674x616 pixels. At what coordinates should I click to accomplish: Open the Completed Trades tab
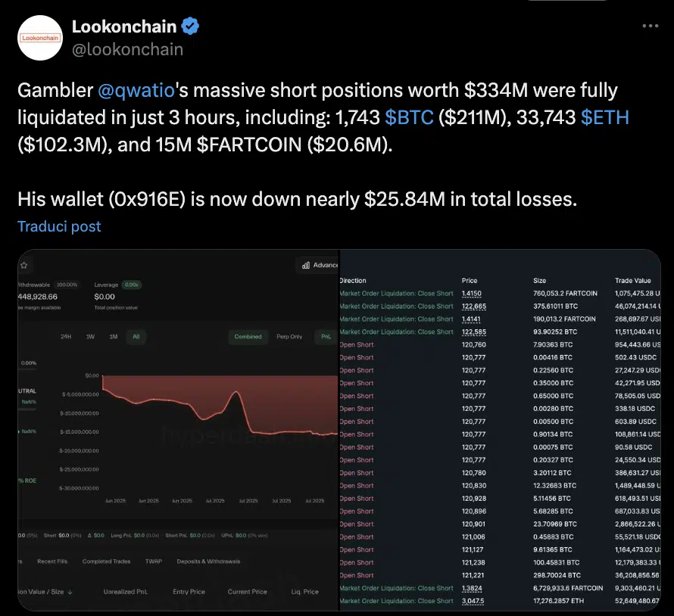click(x=106, y=562)
